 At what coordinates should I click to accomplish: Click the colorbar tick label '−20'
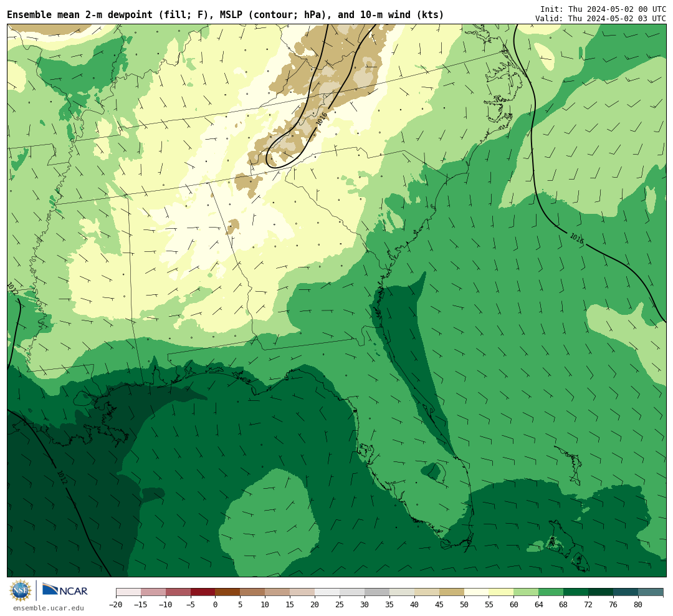tap(116, 605)
